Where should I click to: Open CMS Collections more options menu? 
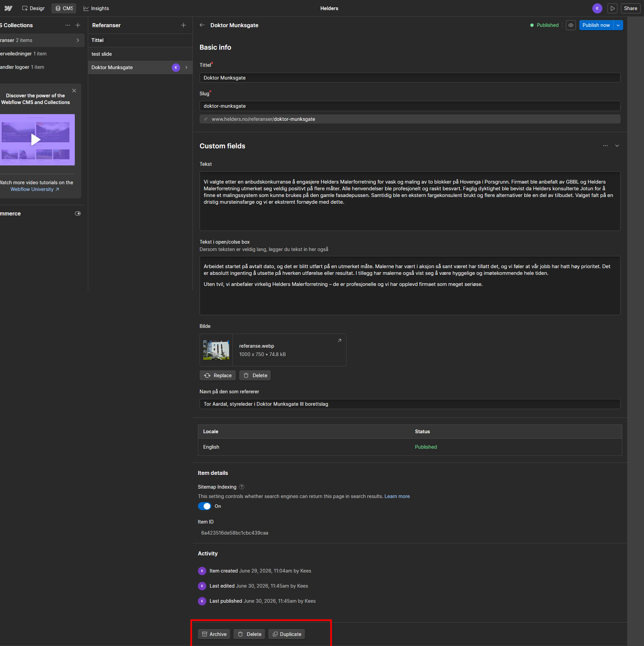pos(68,25)
